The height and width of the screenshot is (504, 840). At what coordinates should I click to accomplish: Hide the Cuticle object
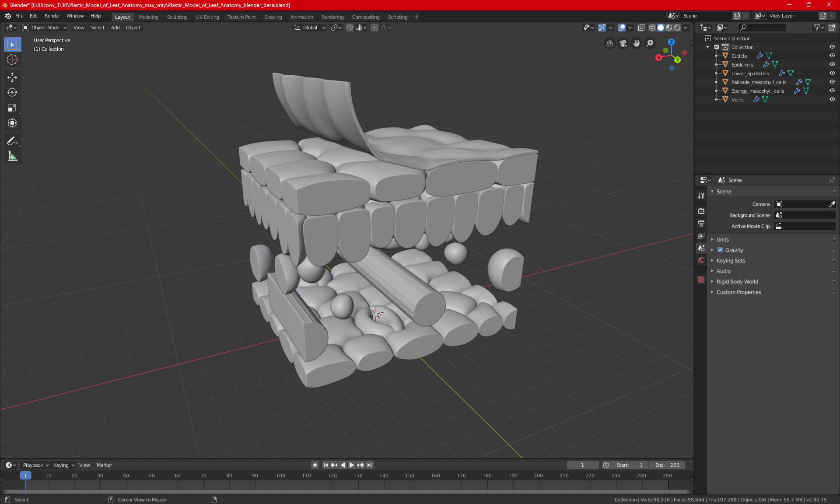tap(832, 56)
